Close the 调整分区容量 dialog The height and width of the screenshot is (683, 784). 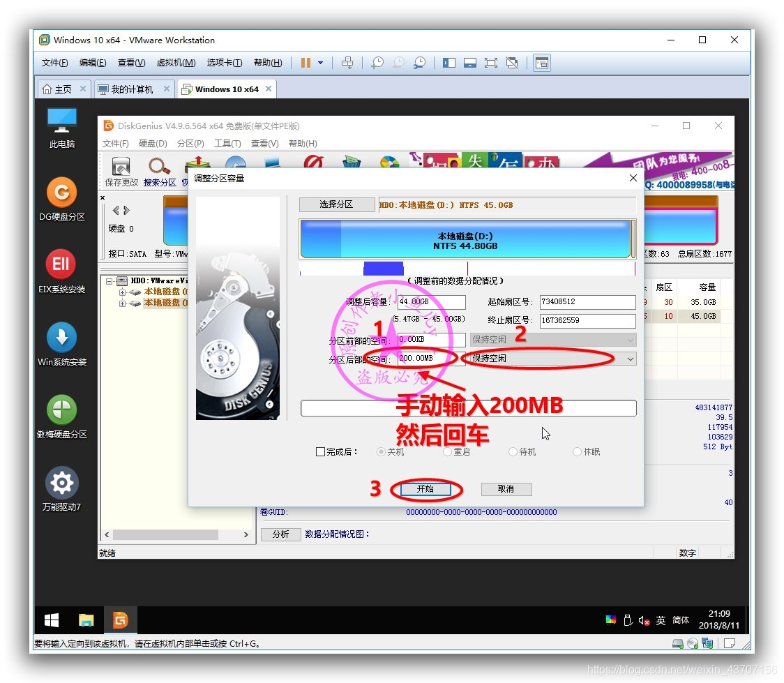pyautogui.click(x=633, y=178)
